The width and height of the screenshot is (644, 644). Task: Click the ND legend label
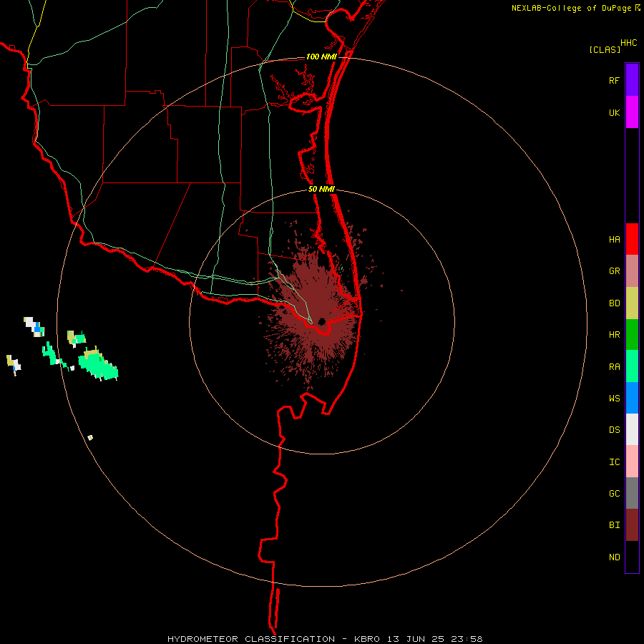tap(614, 557)
